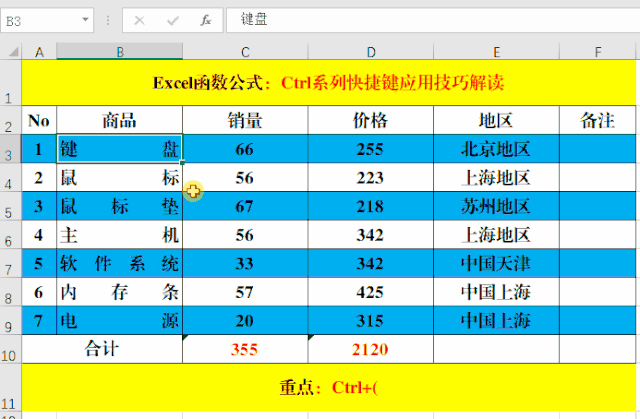Click the confirm checkmark formula bar icon

pyautogui.click(x=173, y=20)
